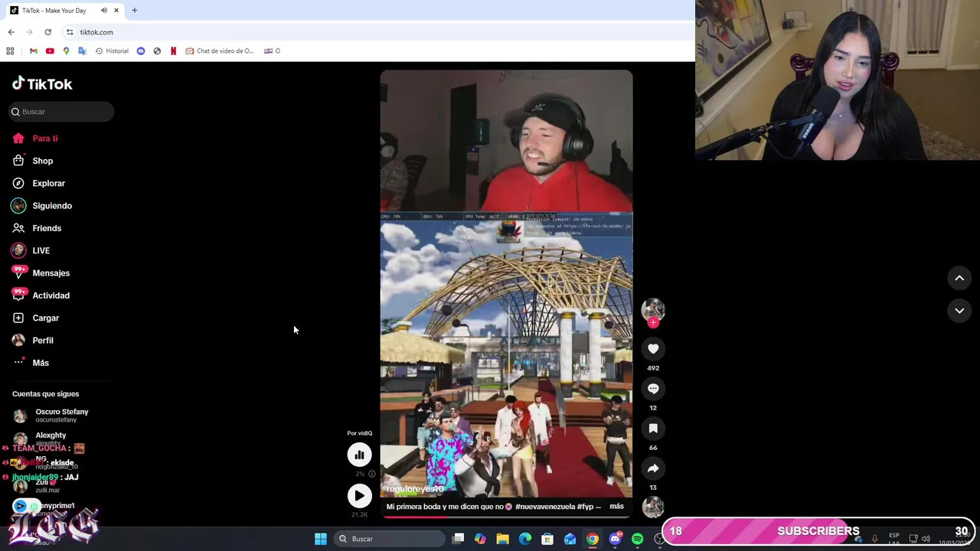980x551 pixels.
Task: Open the Friends section
Action: coord(47,228)
